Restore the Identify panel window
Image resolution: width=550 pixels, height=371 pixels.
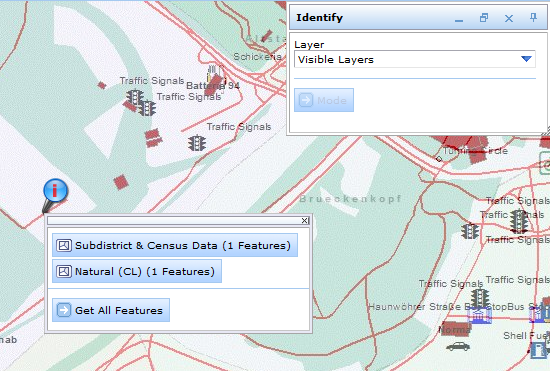click(x=484, y=18)
